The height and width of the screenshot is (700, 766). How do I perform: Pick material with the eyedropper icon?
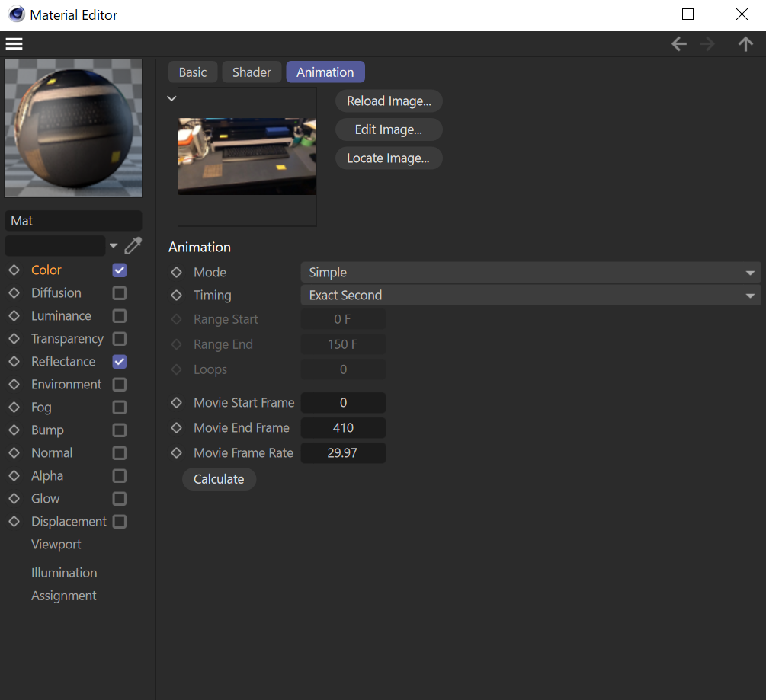point(133,245)
